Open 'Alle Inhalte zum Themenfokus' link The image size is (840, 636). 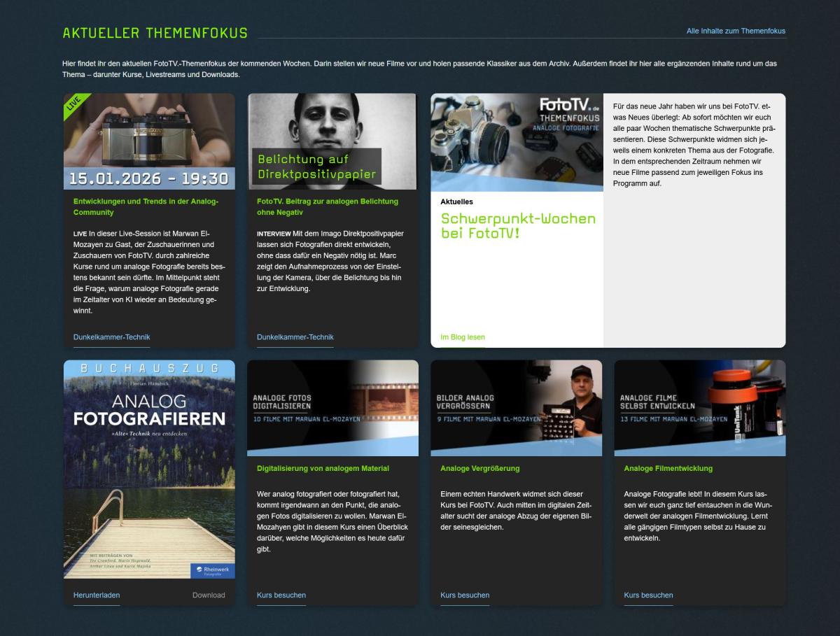[736, 31]
